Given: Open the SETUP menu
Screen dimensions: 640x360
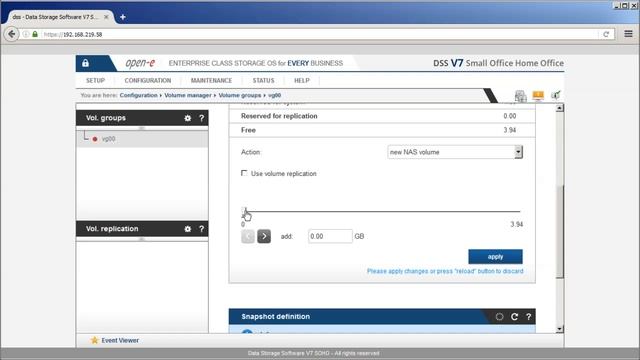Looking at the screenshot, I should [x=96, y=80].
